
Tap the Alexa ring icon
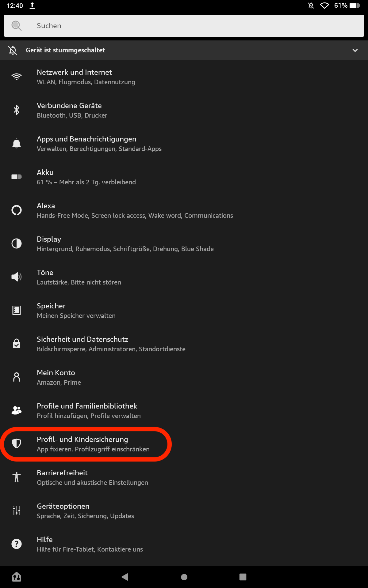[x=17, y=210]
